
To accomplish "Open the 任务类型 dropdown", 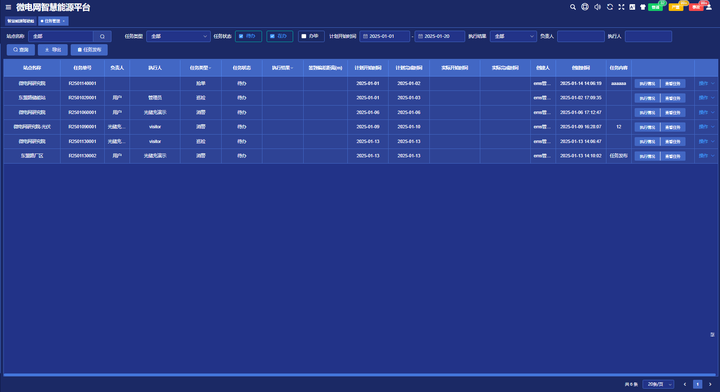I will point(178,36).
